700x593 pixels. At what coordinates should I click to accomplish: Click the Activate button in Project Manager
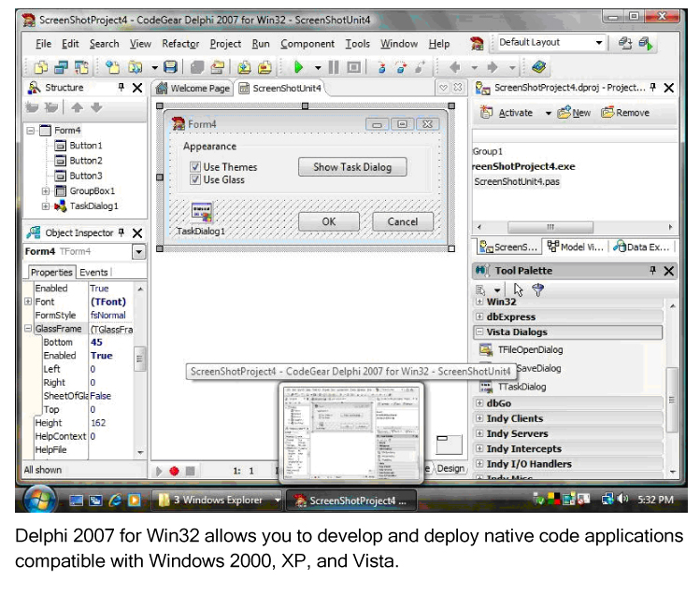point(507,113)
